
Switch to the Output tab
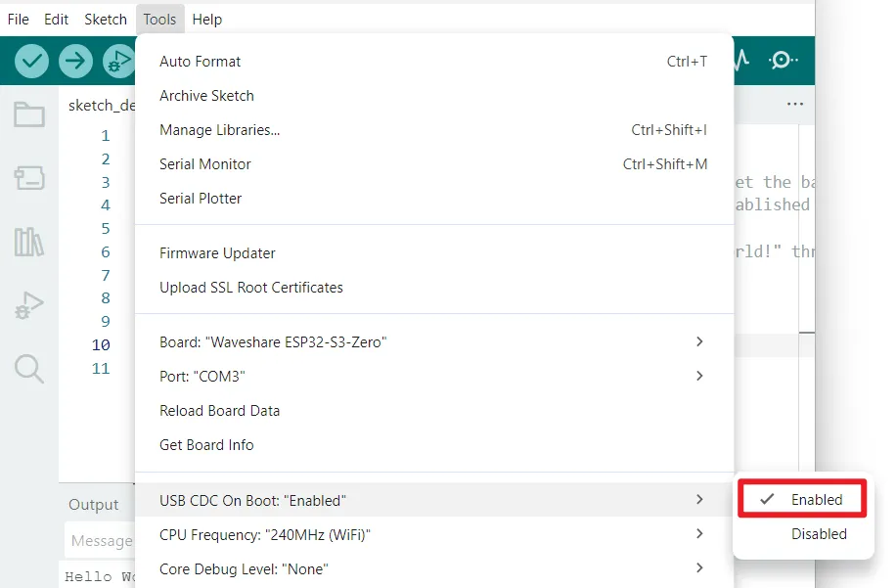94,504
